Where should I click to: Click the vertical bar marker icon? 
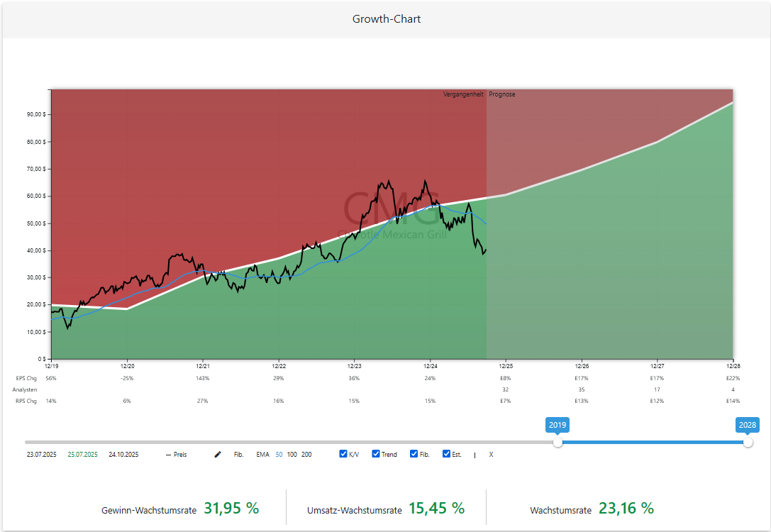pos(475,454)
